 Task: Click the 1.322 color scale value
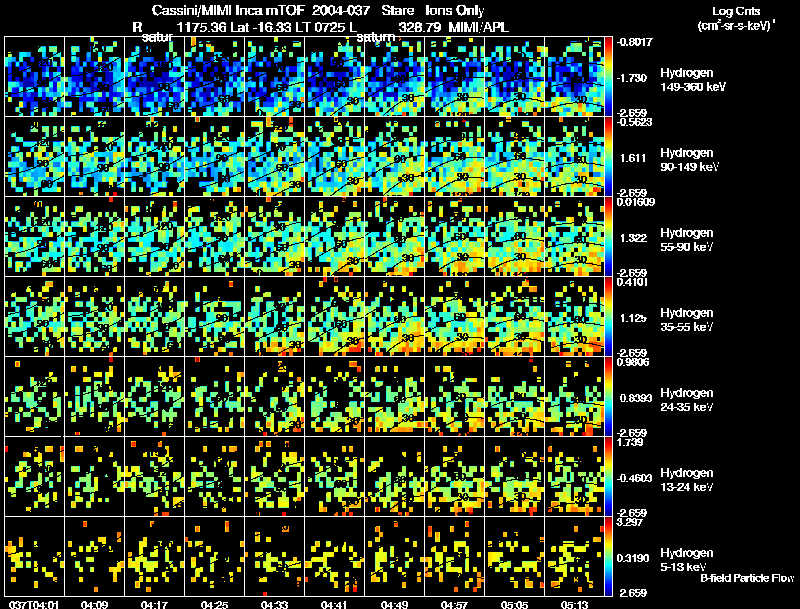633,238
